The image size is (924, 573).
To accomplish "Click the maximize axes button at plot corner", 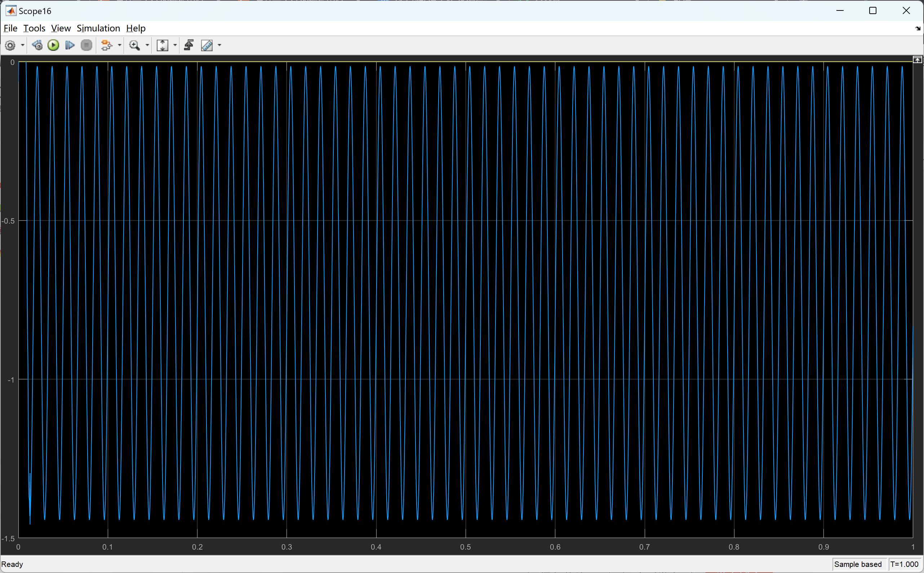I will click(917, 60).
